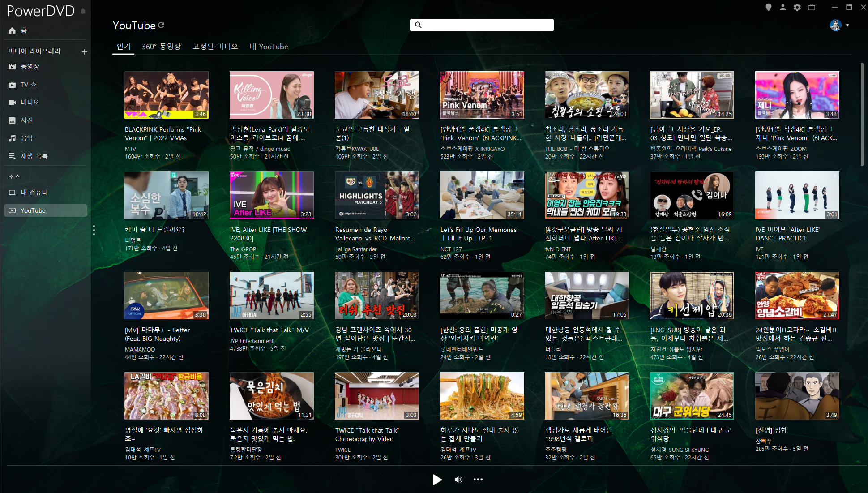Open the 비디오 camera sidebar icon

[12, 103]
